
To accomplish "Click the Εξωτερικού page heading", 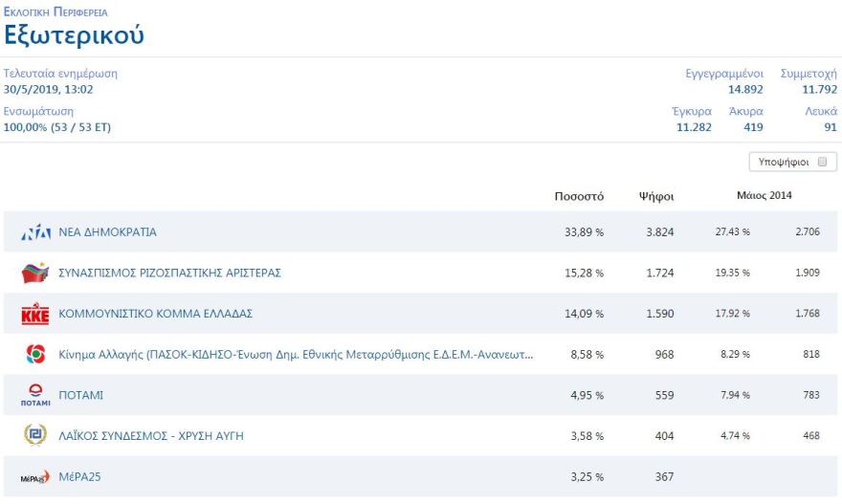I will click(x=74, y=35).
